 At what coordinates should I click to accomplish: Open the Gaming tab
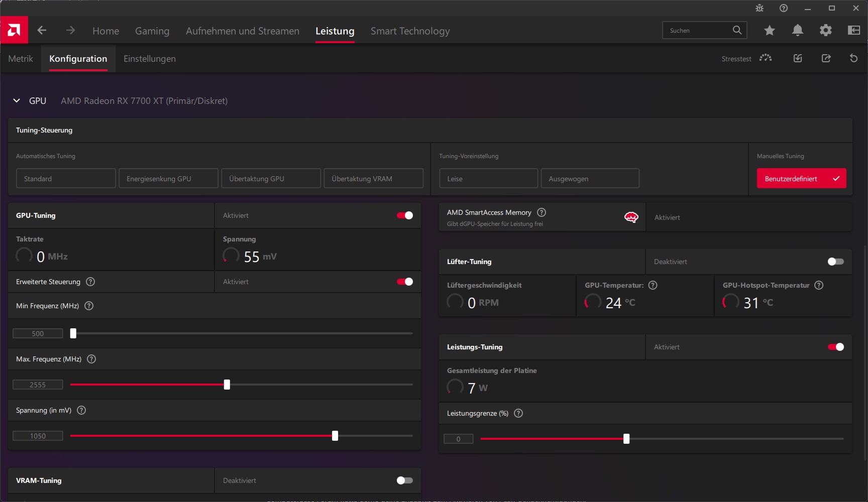pyautogui.click(x=152, y=31)
